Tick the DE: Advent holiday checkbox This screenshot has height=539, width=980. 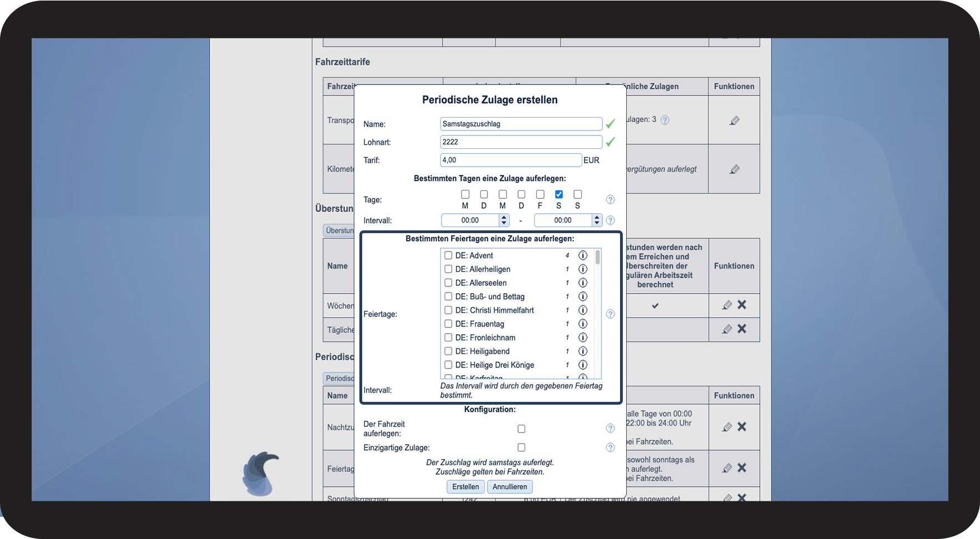pos(448,255)
